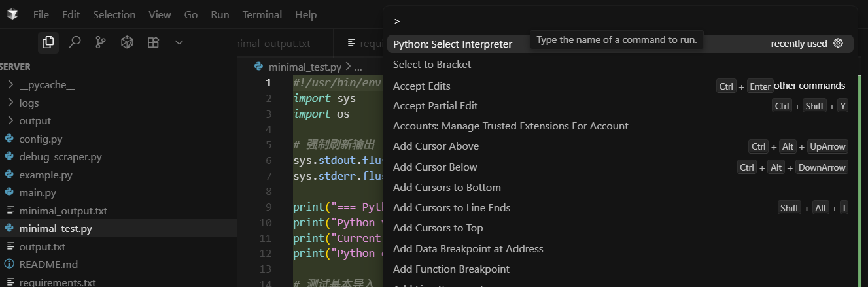Open the cube-shaped icon in the activity bar

[x=127, y=42]
